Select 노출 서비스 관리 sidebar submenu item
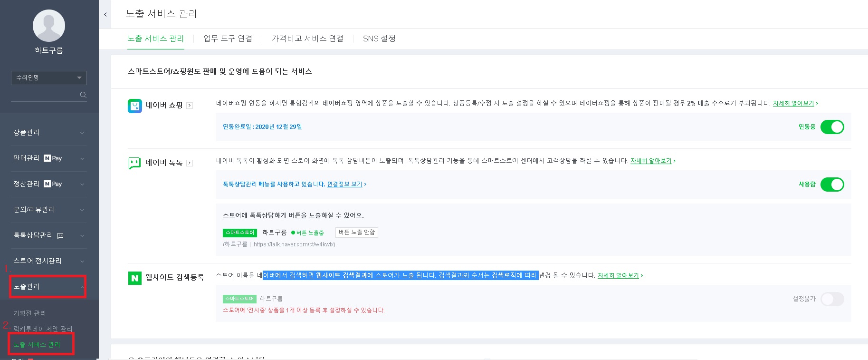868x360 pixels. (x=37, y=345)
